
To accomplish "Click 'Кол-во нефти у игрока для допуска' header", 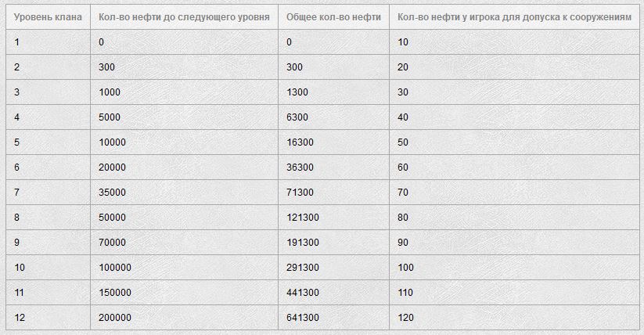I will tap(514, 17).
